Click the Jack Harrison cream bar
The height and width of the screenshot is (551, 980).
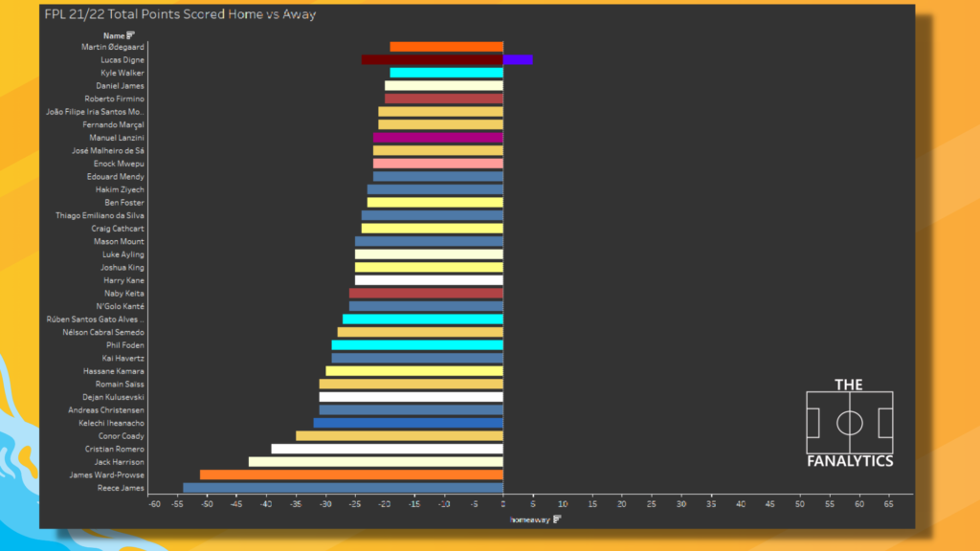375,462
